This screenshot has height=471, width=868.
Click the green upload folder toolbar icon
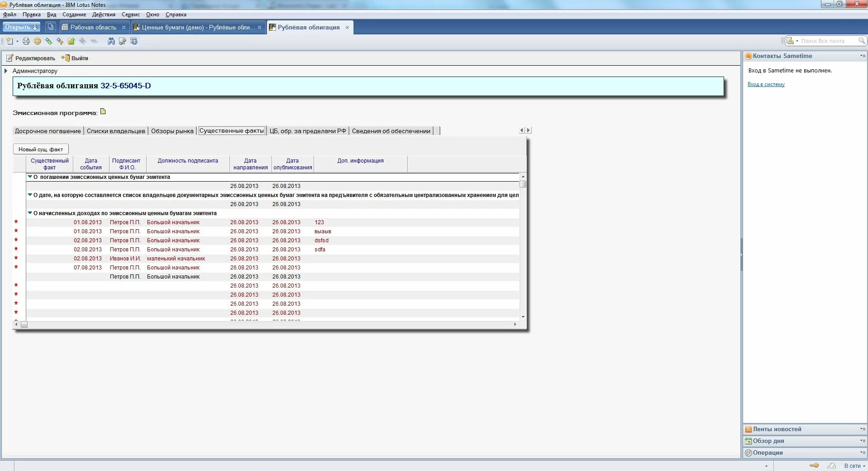click(x=71, y=41)
